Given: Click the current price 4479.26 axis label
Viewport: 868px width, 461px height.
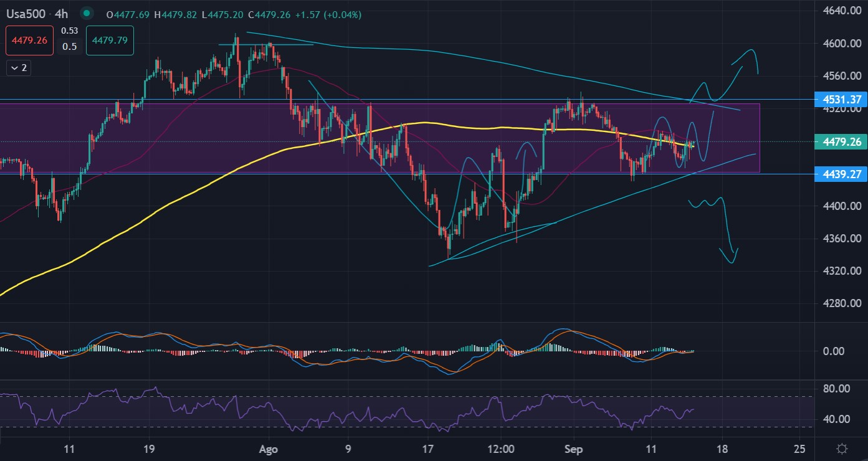Looking at the screenshot, I should (x=841, y=142).
